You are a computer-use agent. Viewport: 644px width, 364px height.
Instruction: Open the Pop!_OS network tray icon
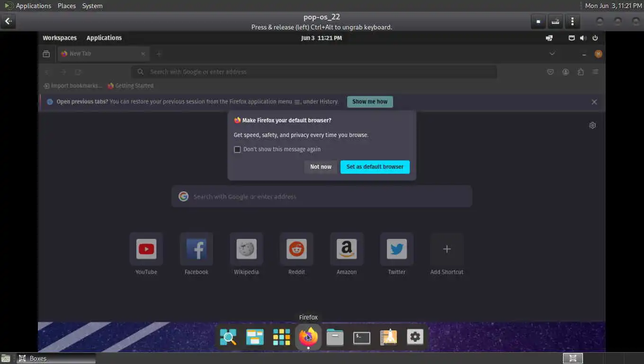pos(572,38)
